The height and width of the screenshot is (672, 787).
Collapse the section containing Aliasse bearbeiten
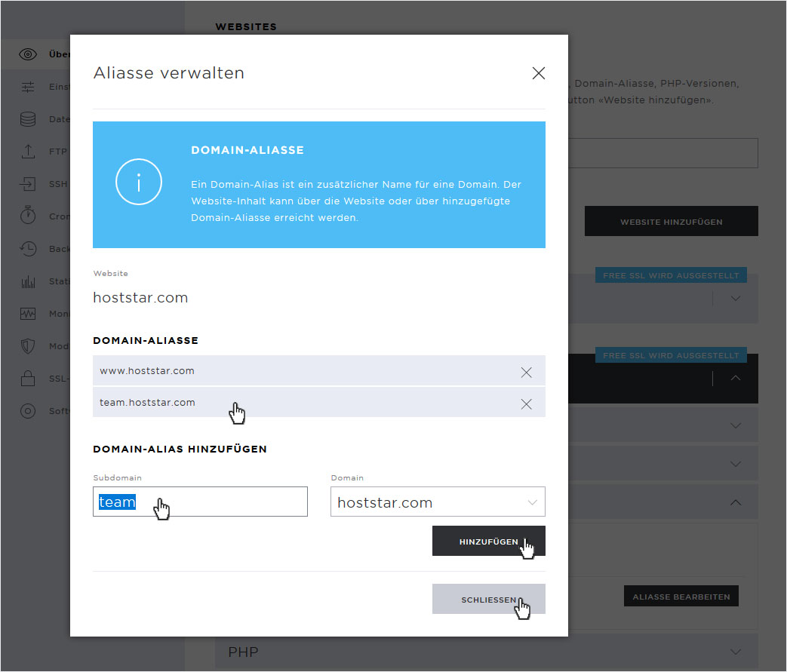pyautogui.click(x=735, y=502)
